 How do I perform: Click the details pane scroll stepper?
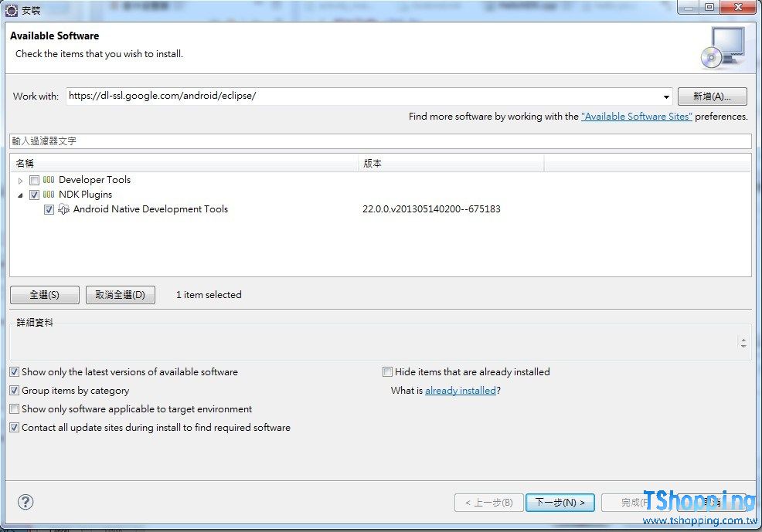743,343
